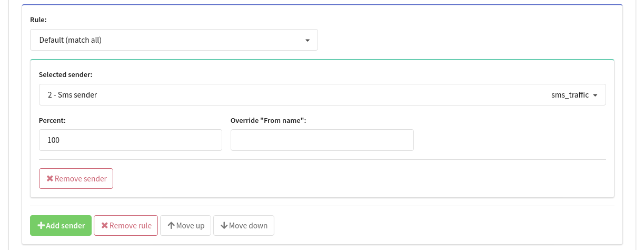This screenshot has height=250, width=644.
Task: Move the rule down using Move down
Action: 244,226
